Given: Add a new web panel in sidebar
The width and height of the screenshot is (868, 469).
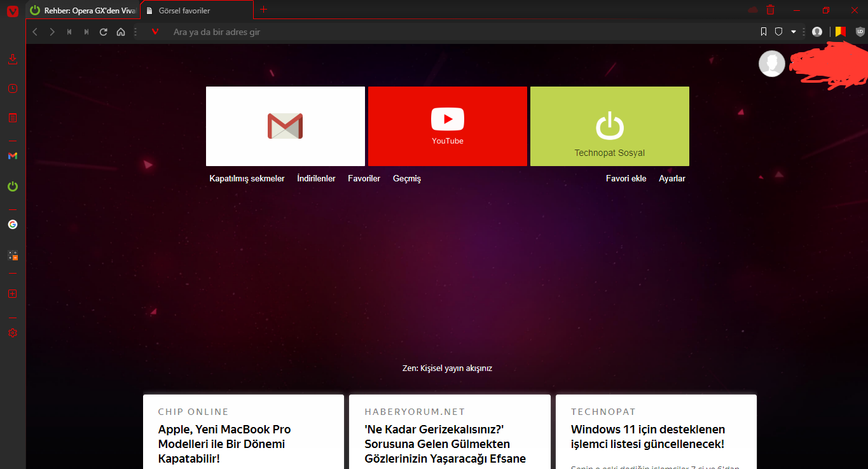Looking at the screenshot, I should 13,294.
